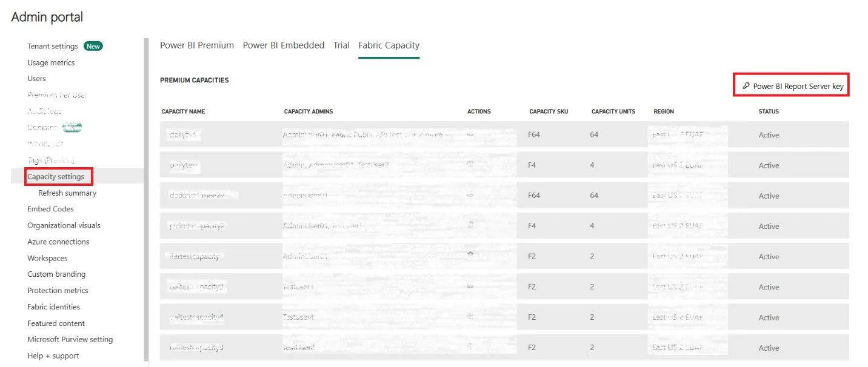This screenshot has width=868, height=367.
Task: Open Custom branding settings
Action: 56,274
